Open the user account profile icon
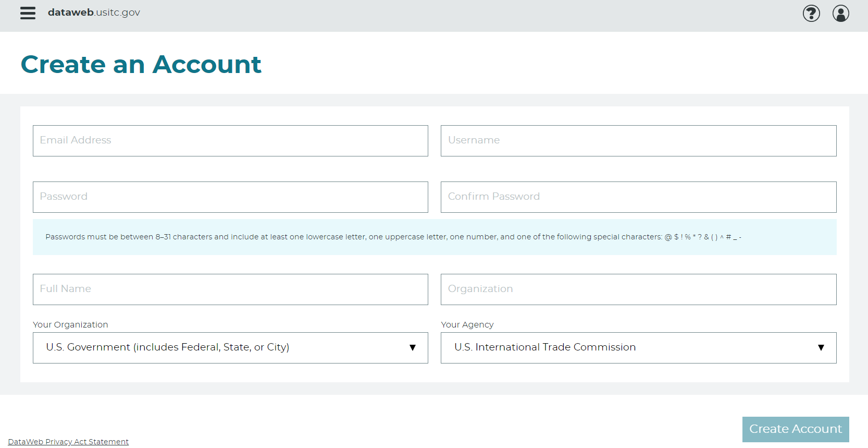Viewport: 868px width, 448px height. coord(840,13)
